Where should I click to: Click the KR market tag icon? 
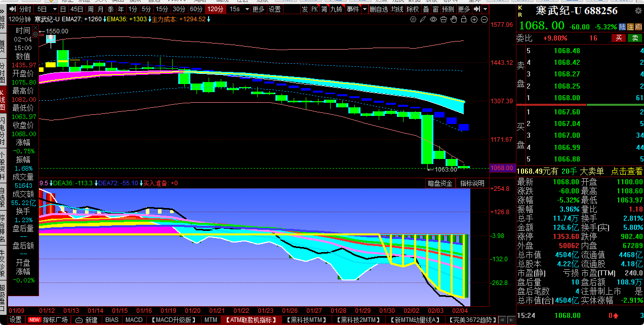point(520,11)
